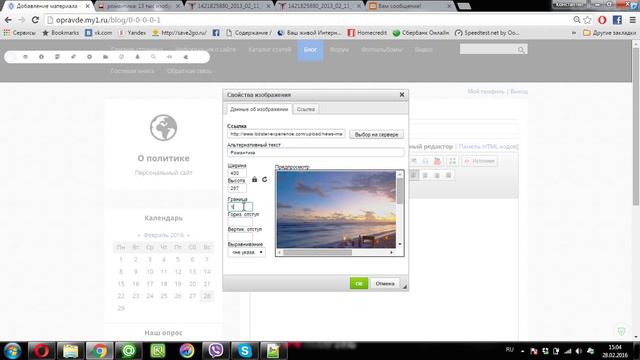Open the file explorer taskbar icon
640x360 pixels.
click(70, 351)
